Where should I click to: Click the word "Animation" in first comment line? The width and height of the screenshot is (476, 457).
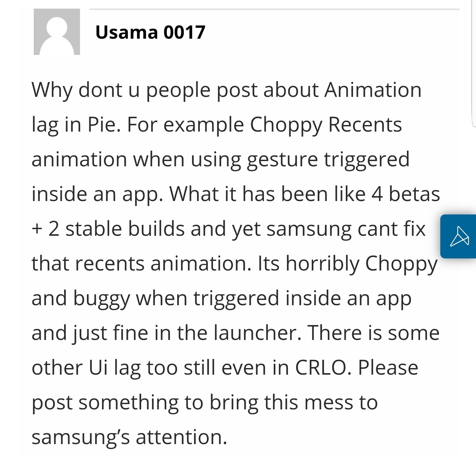pyautogui.click(x=373, y=90)
